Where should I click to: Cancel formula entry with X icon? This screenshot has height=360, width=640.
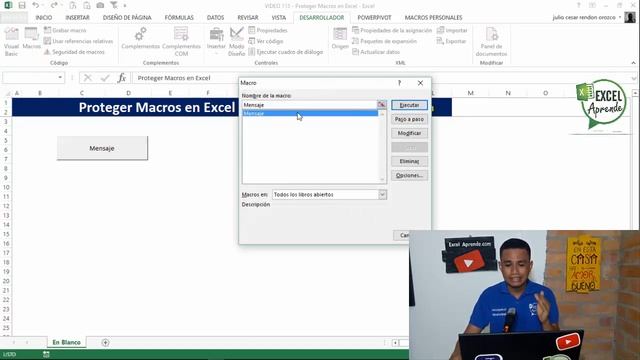tap(87, 78)
